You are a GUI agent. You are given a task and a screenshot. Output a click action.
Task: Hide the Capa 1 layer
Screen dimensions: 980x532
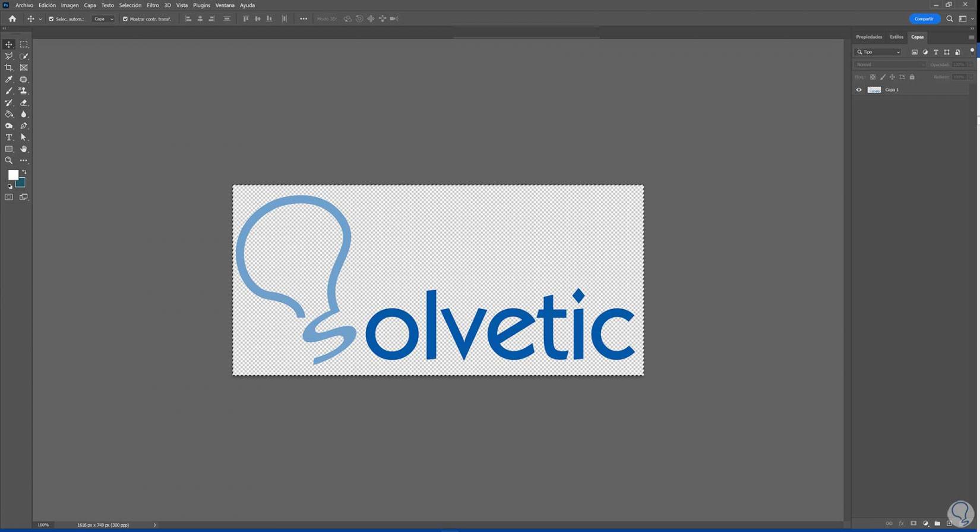859,90
